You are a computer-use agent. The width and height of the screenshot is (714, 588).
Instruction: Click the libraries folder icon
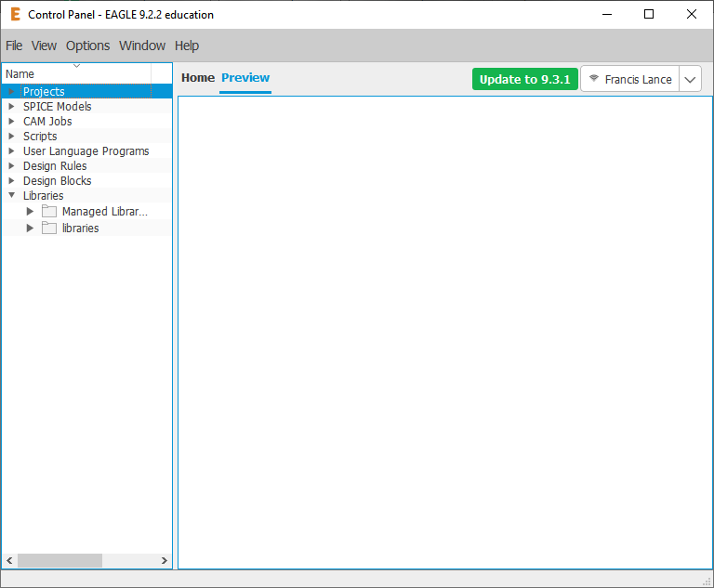(49, 228)
